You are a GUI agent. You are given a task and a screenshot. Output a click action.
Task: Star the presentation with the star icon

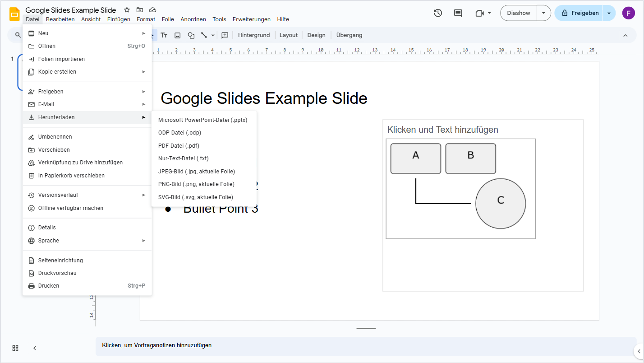(127, 9)
